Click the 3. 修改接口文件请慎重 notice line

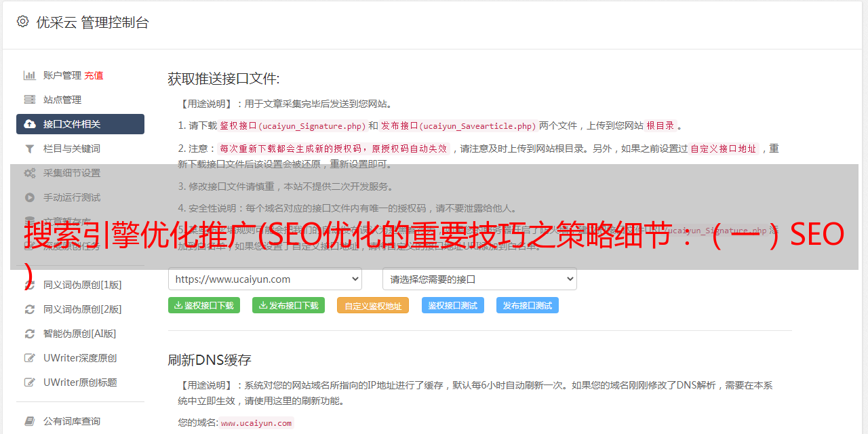[x=285, y=186]
